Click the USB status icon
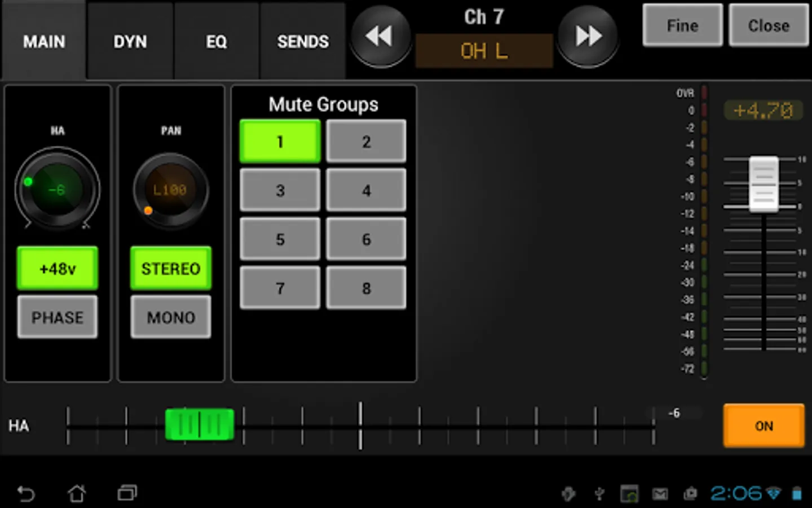 [x=600, y=494]
